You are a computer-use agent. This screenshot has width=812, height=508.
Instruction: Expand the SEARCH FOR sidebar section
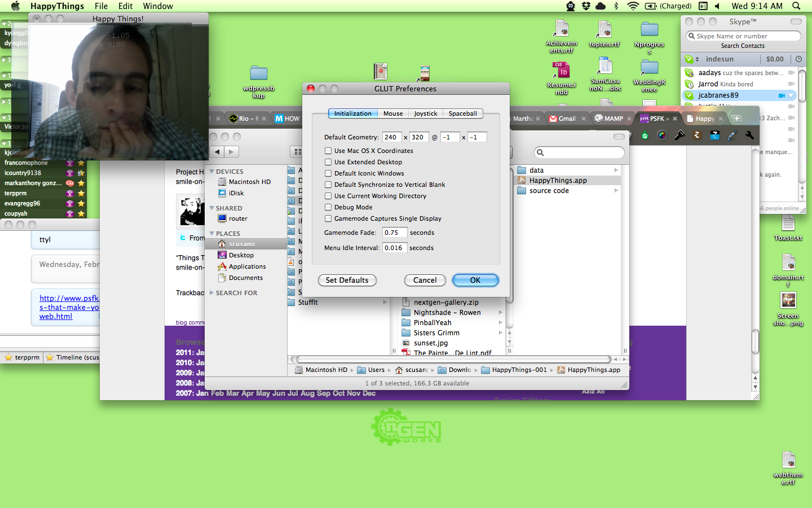(x=212, y=293)
